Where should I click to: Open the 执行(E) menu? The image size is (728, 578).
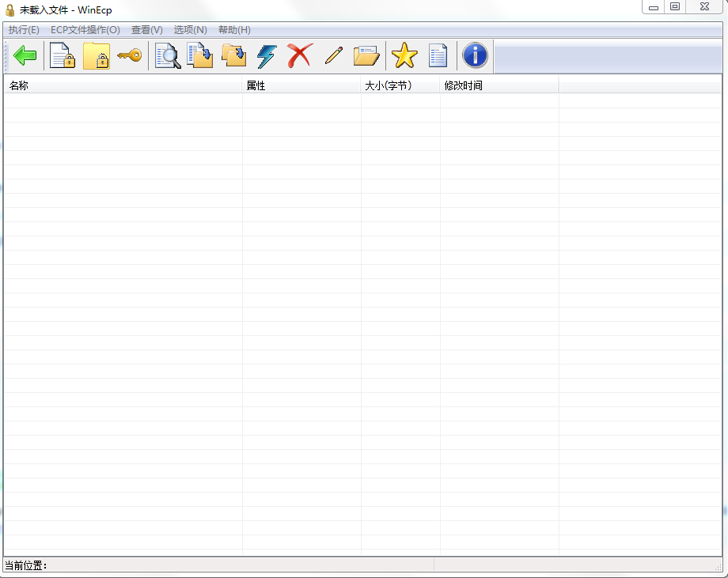(x=24, y=30)
